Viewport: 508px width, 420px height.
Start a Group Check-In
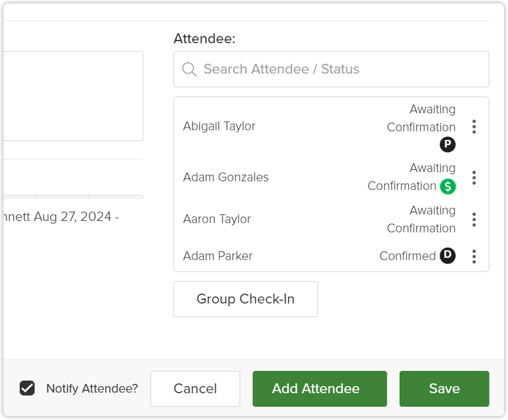pyautogui.click(x=245, y=299)
